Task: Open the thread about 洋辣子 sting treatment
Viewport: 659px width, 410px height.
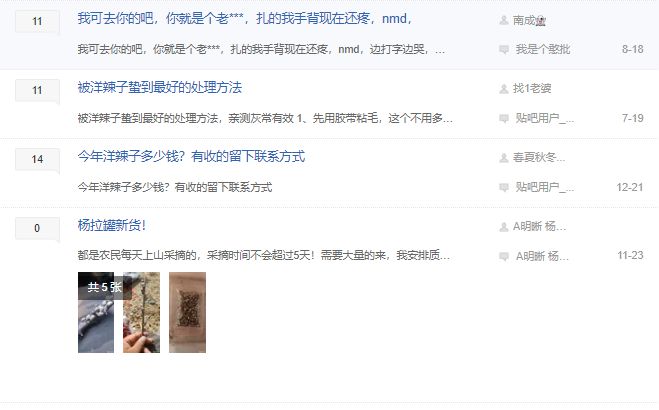Action: [x=160, y=88]
